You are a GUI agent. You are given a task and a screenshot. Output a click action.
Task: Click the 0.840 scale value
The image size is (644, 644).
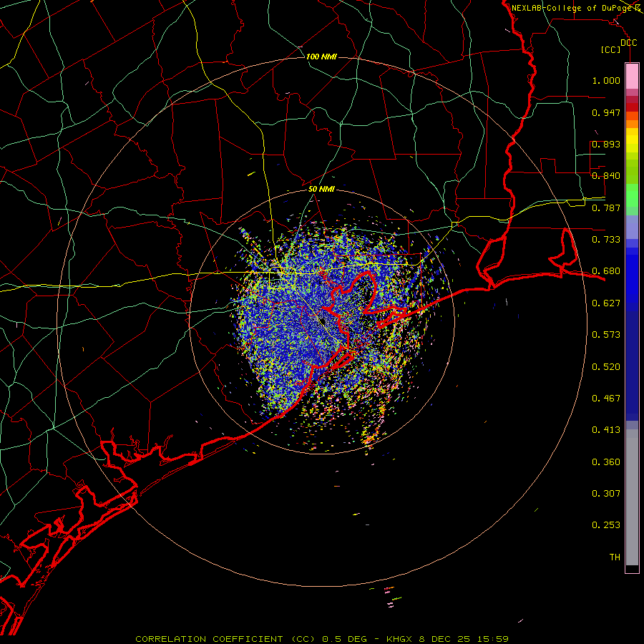(x=606, y=176)
